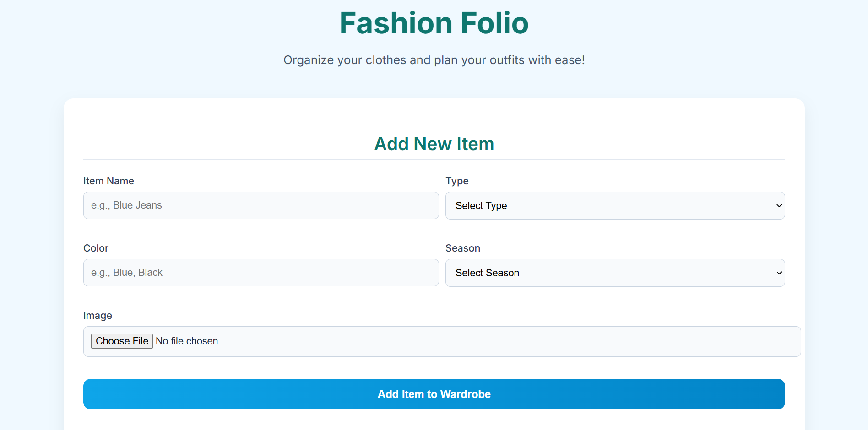Focus the Blue, Black placeholder field
Image resolution: width=868 pixels, height=430 pixels.
[260, 273]
